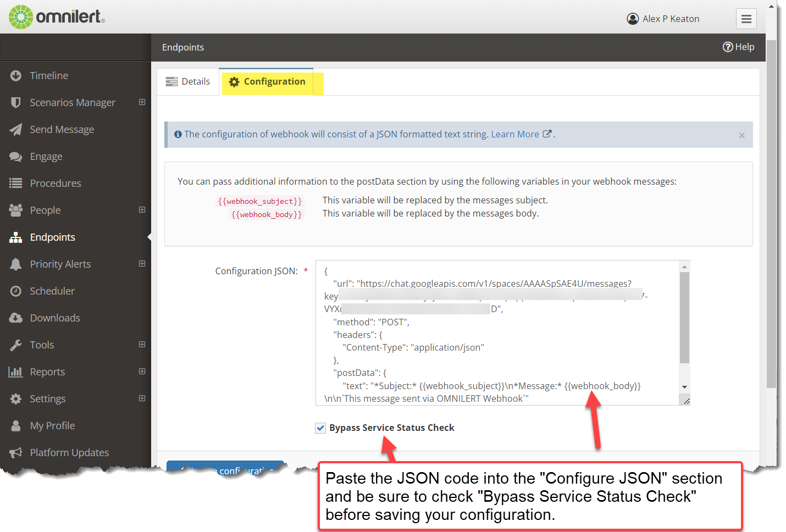
Task: Click the JSON textarea scroll up arrow
Action: pyautogui.click(x=684, y=267)
